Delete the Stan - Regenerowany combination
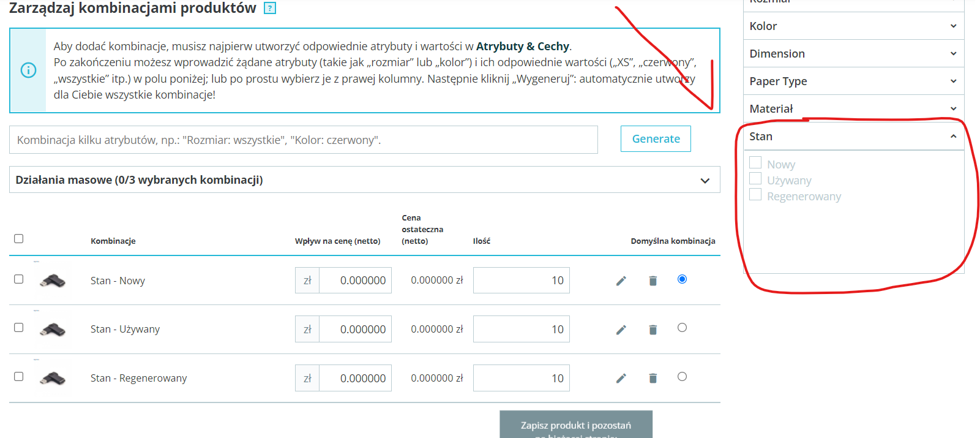Screen dimensions: 980x438 click(653, 378)
